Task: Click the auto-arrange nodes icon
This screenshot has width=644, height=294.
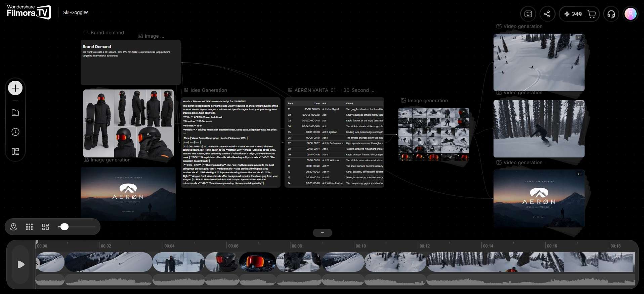Action: point(45,227)
